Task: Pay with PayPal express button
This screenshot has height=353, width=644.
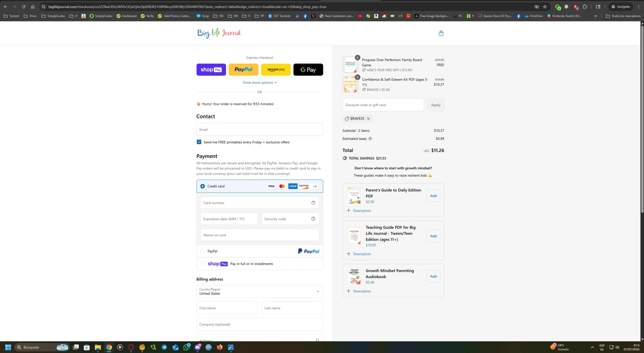Action: tap(243, 70)
